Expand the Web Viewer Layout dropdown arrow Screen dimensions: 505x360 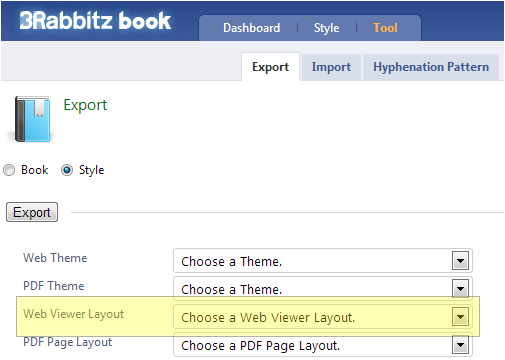pyautogui.click(x=460, y=317)
